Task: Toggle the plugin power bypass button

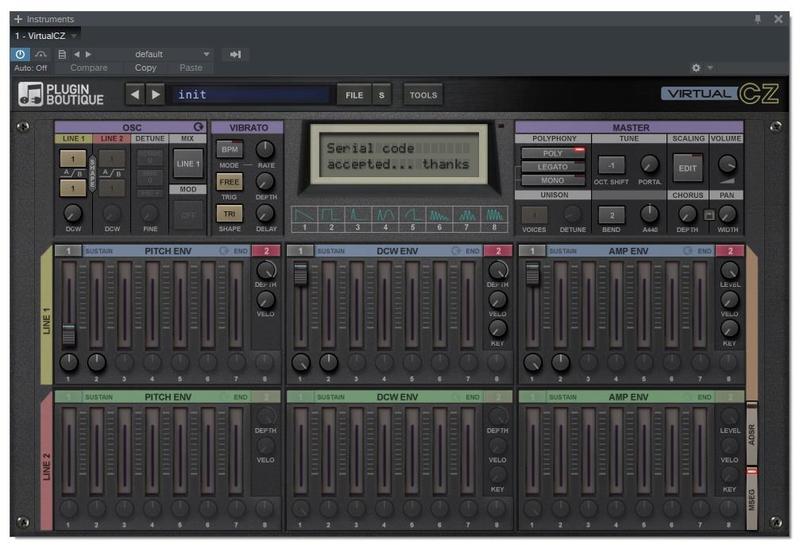Action: (20, 54)
